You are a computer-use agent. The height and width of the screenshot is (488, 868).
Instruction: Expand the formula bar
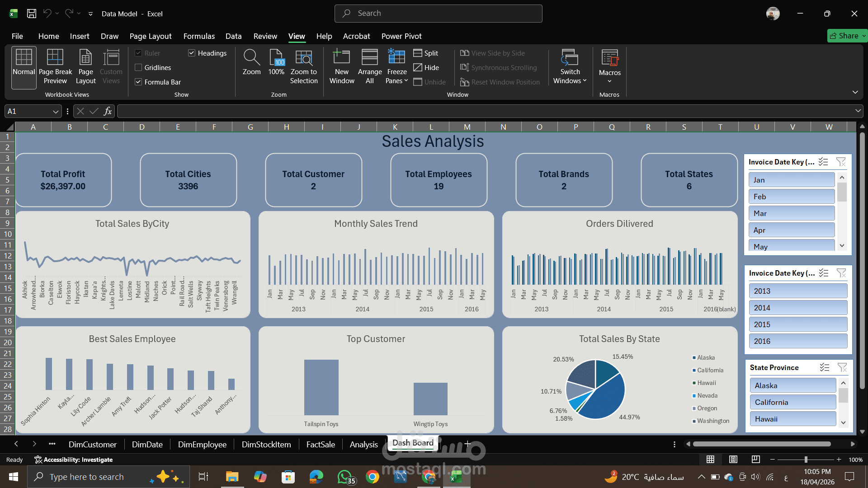click(x=858, y=111)
